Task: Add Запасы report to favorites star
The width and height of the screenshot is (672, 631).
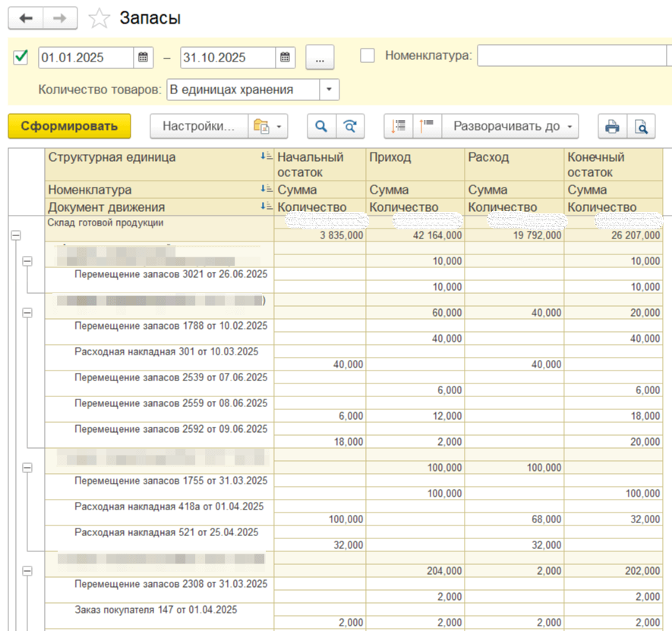Action: coord(99,19)
